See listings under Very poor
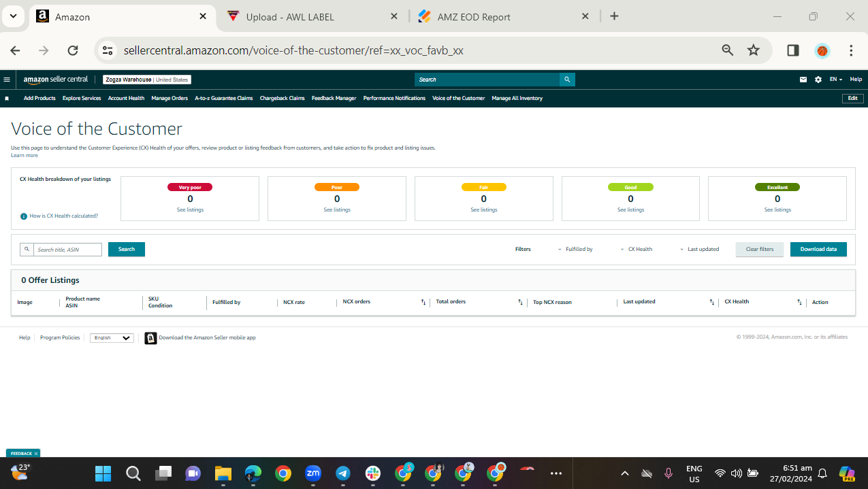868x489 pixels. click(x=190, y=210)
